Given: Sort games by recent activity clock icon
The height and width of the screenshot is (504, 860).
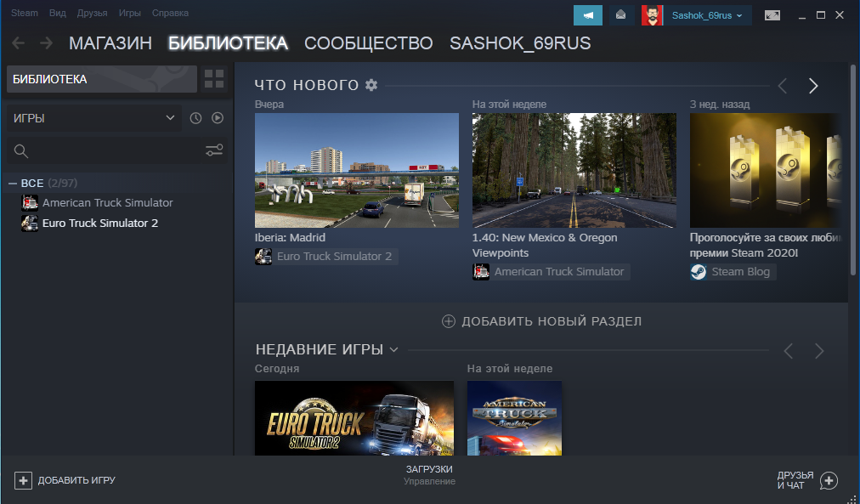Looking at the screenshot, I should 195,118.
